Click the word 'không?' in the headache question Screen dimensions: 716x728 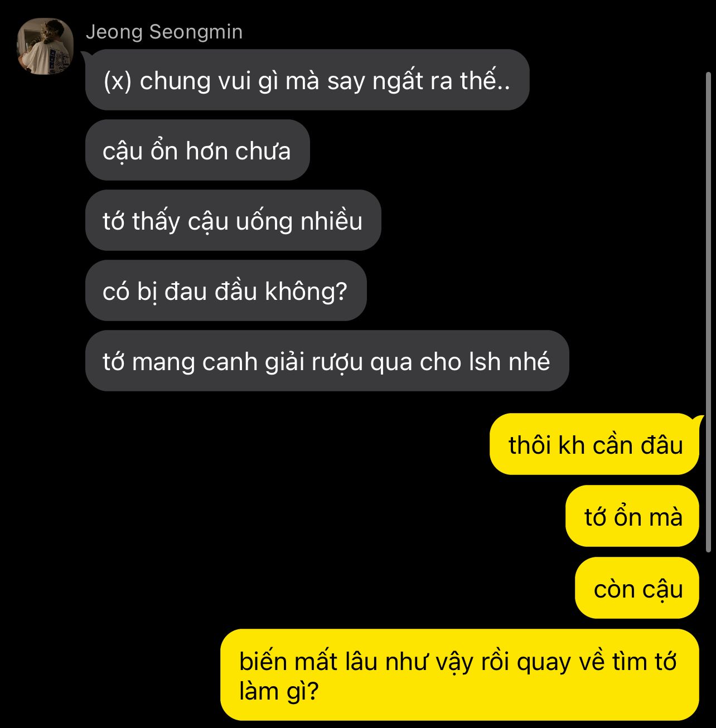tap(306, 292)
